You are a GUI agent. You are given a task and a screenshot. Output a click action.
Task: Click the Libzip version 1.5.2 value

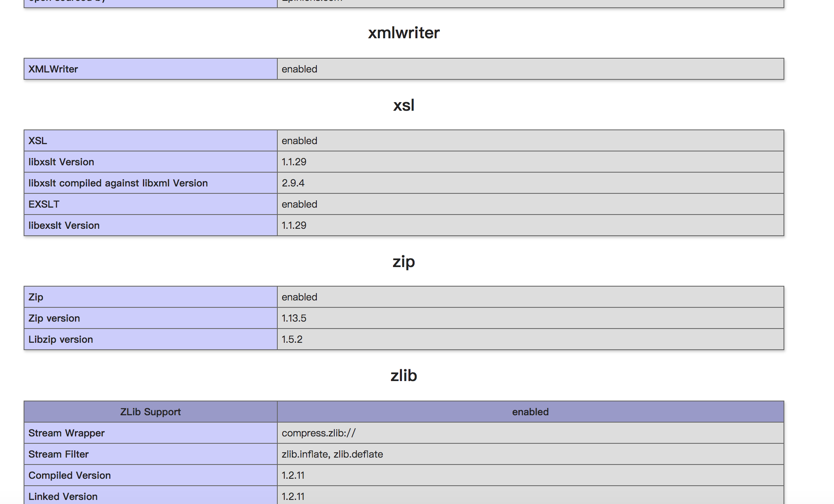pos(292,339)
